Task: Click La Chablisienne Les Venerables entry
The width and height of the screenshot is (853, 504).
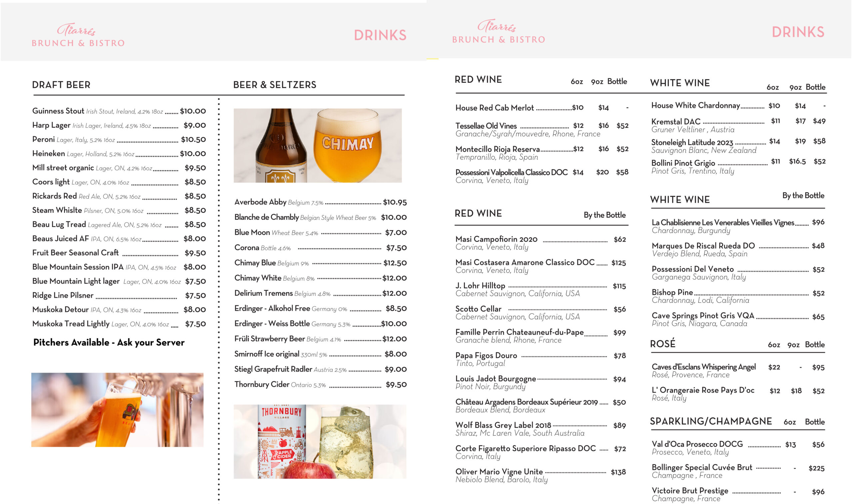Action: click(x=738, y=227)
